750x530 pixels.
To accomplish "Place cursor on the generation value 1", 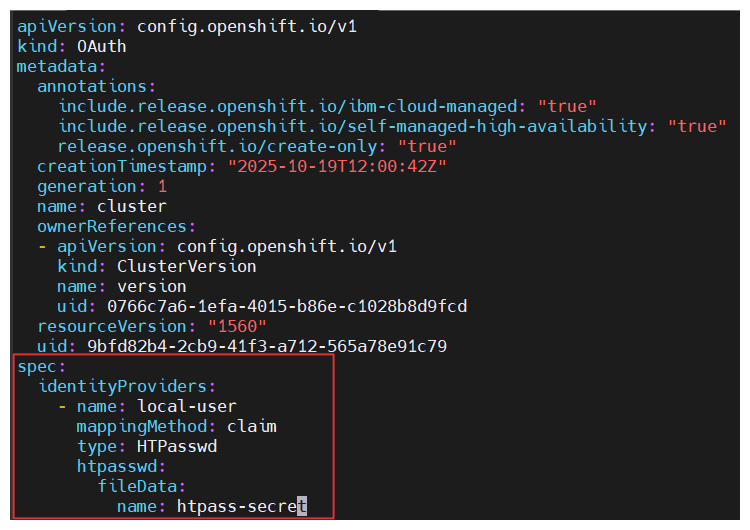I will coord(162,186).
